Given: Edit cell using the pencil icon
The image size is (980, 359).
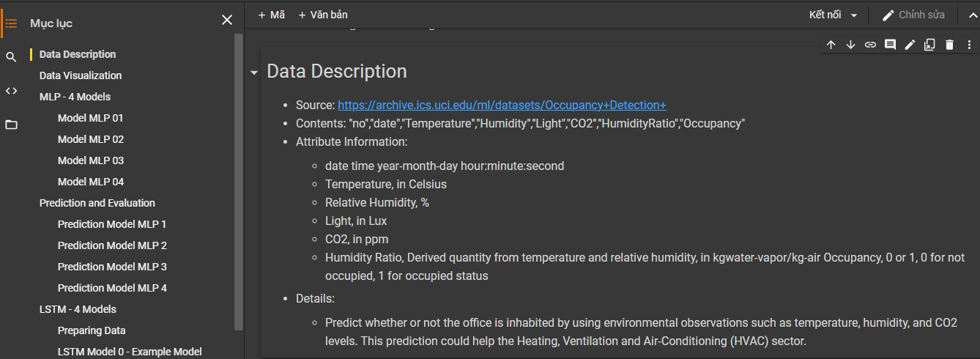Looking at the screenshot, I should point(910,45).
